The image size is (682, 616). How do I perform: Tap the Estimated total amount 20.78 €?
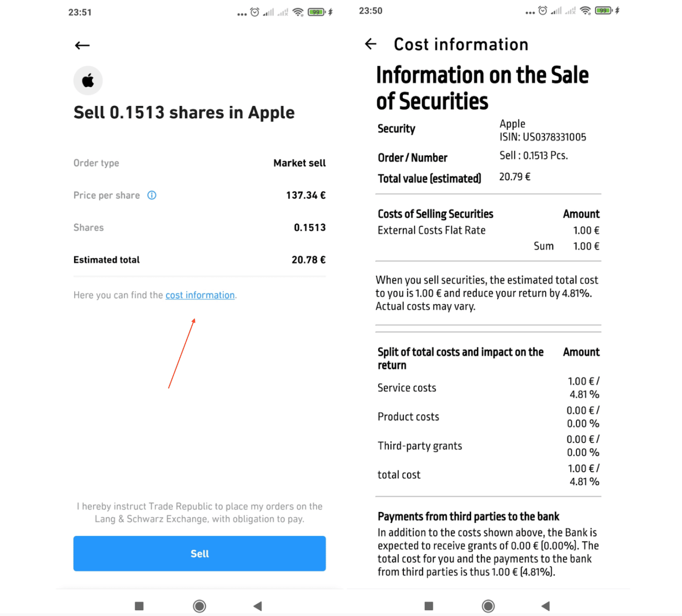308,260
